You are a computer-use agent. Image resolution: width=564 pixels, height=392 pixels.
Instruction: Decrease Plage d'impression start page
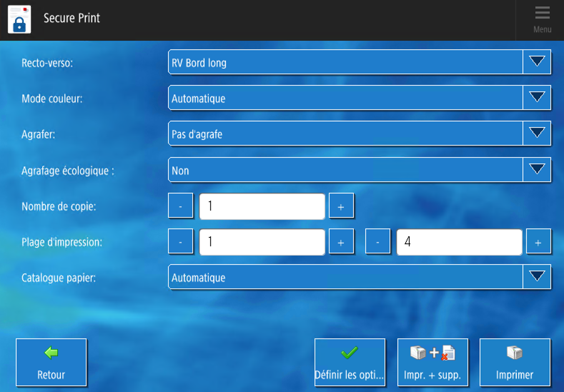pos(180,242)
